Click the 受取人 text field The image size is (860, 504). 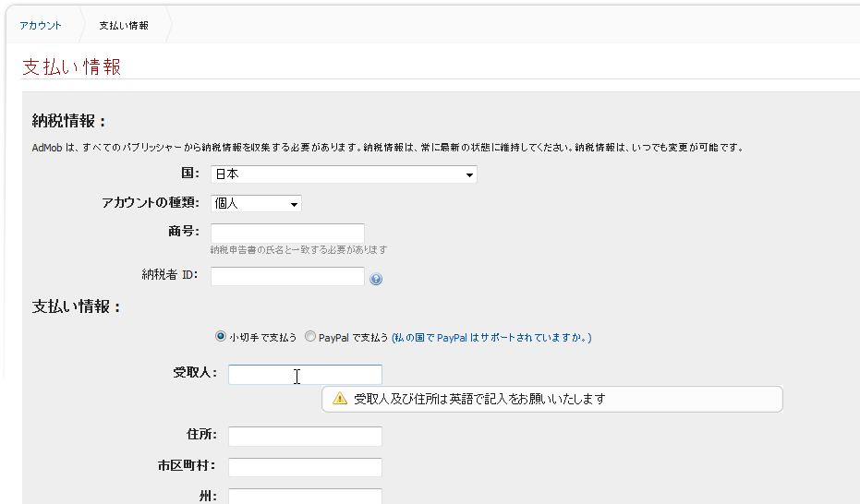pyautogui.click(x=305, y=374)
